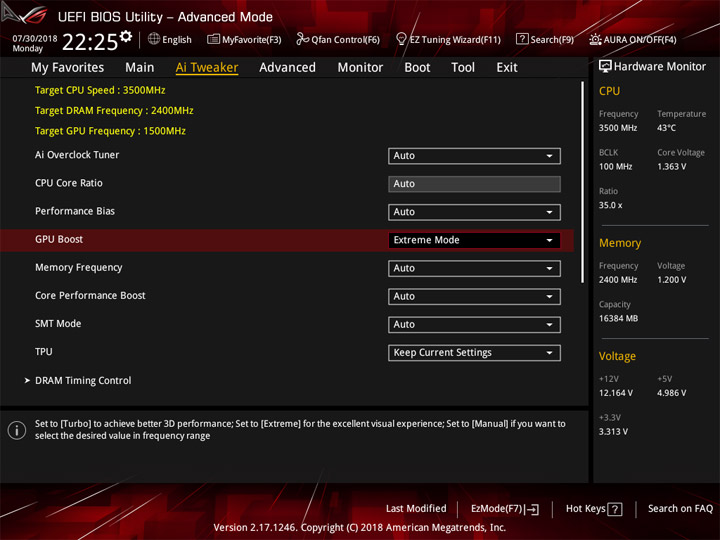720x540 pixels.
Task: Click memory Capacity 16384 MB value
Action: point(618,319)
